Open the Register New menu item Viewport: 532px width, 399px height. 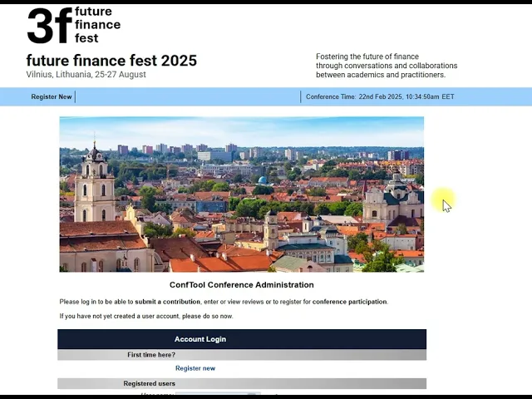pyautogui.click(x=52, y=96)
